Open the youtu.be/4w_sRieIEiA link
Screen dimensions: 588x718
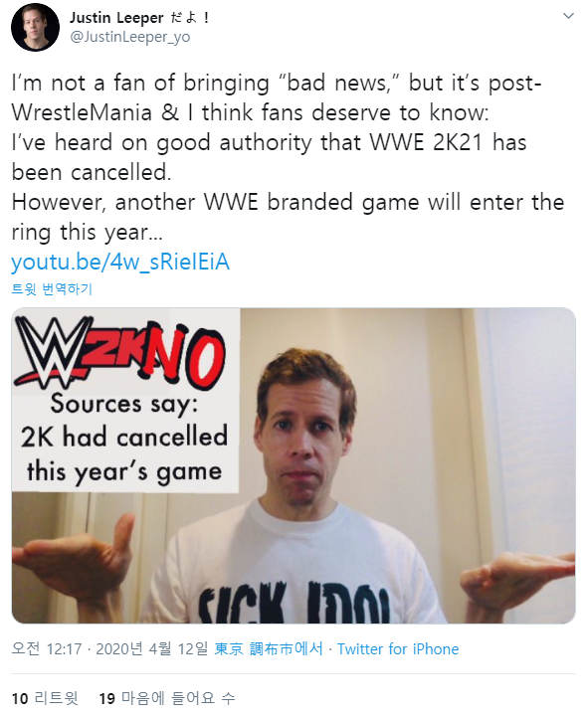point(120,262)
